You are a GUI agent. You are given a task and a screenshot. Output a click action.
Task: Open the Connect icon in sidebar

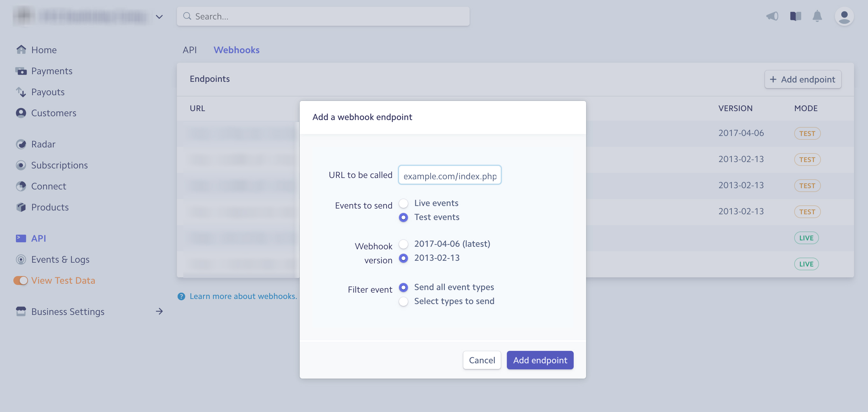21,186
